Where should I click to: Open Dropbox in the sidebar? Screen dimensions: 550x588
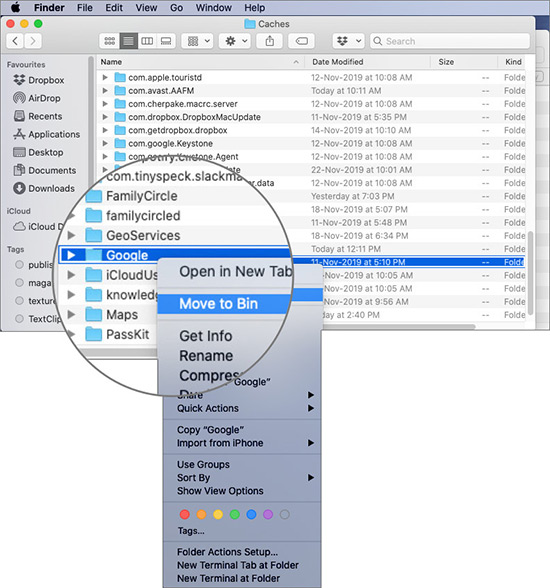[x=39, y=80]
